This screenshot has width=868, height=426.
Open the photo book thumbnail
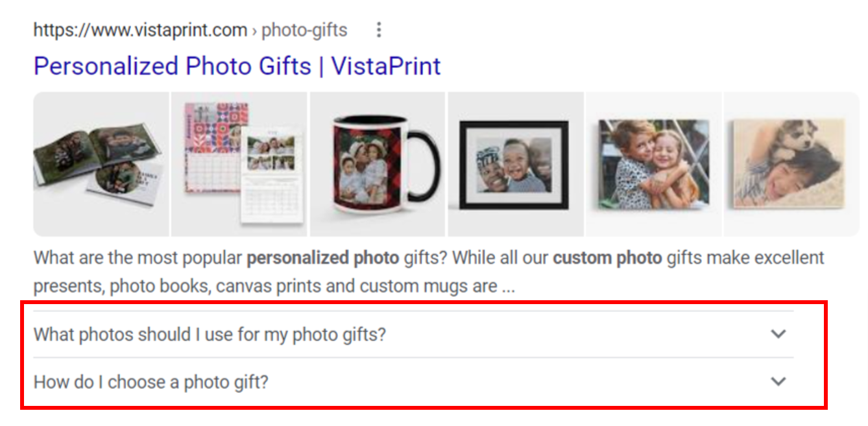[101, 163]
